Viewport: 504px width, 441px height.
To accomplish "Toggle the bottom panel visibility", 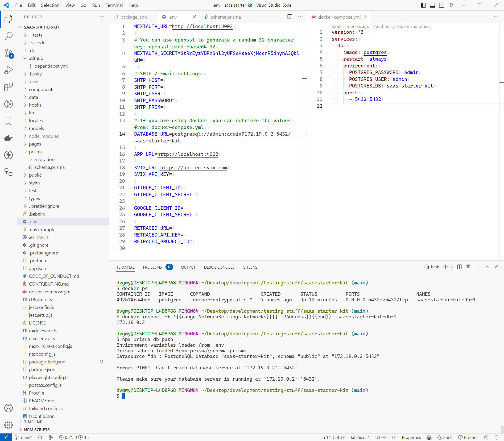I will click(432, 5).
